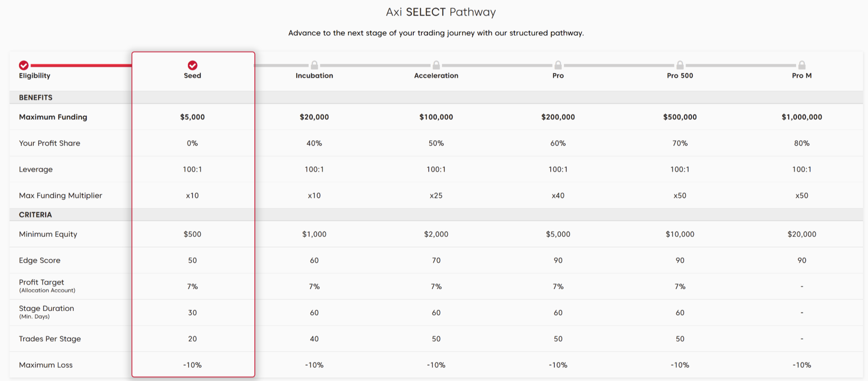This screenshot has height=381, width=868.
Task: Click the lock icon above Pro M
Action: click(802, 65)
